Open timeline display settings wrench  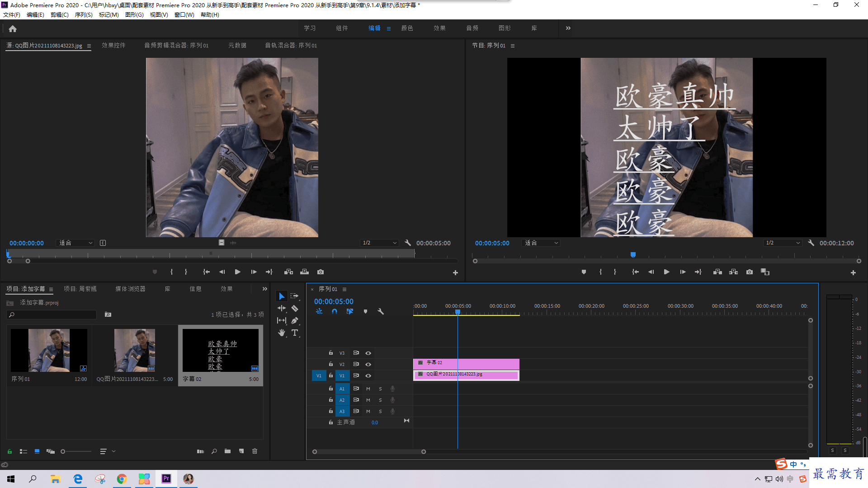(x=381, y=311)
